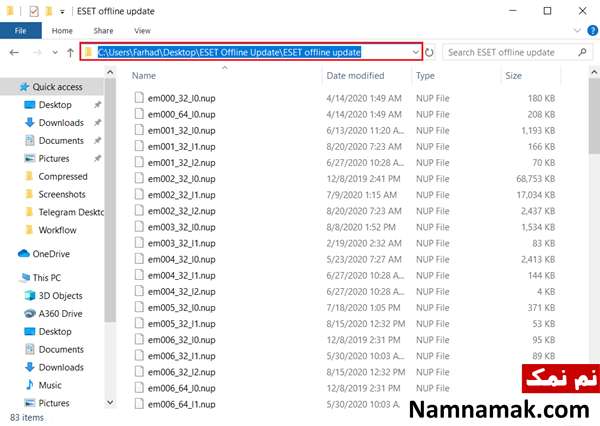Screen dimensions: 600x426
Task: Select file em001_32_l1.nup
Action: [181, 147]
